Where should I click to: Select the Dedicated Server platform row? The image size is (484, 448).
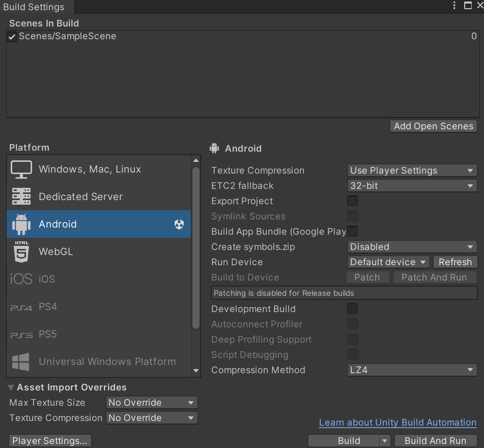99,197
